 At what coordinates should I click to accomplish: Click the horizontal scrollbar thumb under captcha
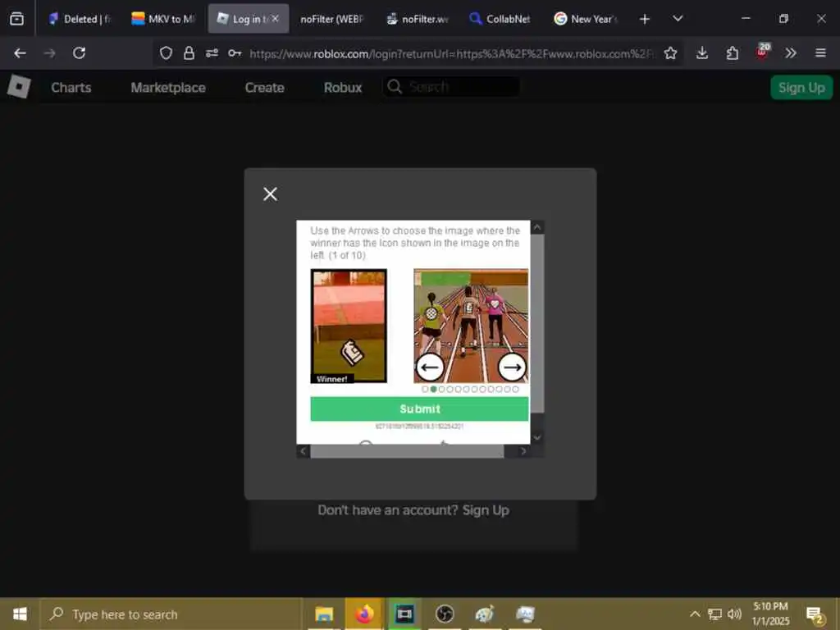point(407,452)
